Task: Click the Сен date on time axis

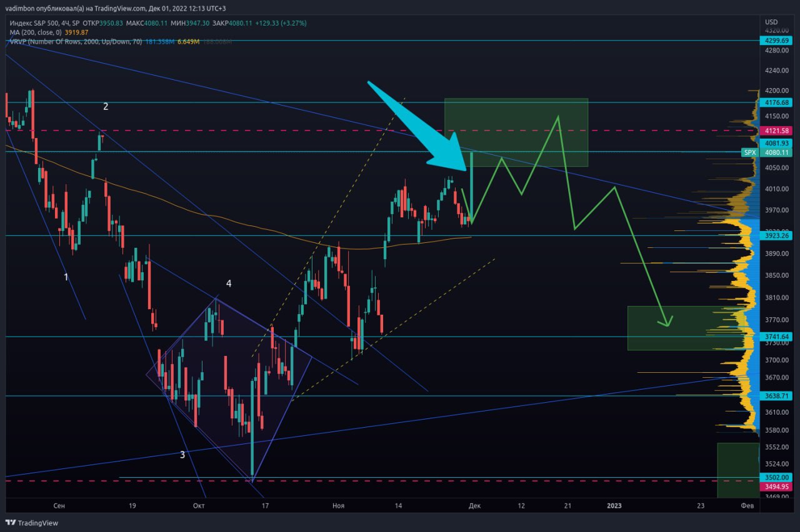Action: click(x=59, y=506)
